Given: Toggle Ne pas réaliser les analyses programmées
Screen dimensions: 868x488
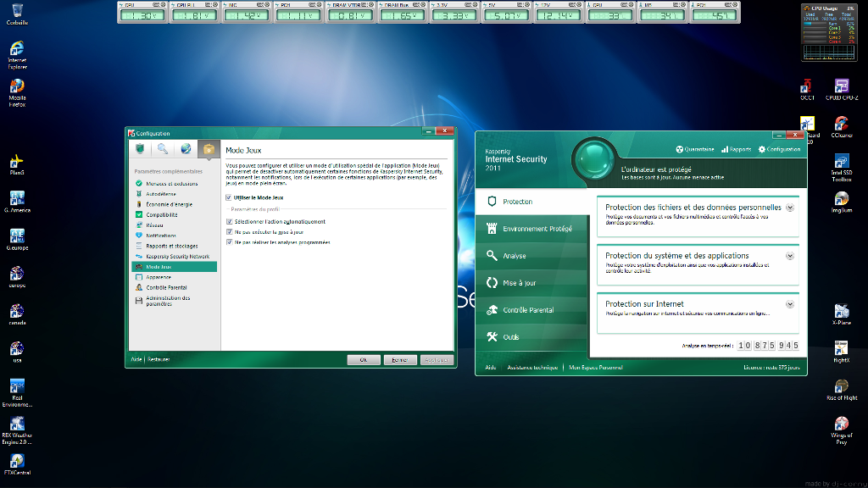Looking at the screenshot, I should [x=229, y=241].
